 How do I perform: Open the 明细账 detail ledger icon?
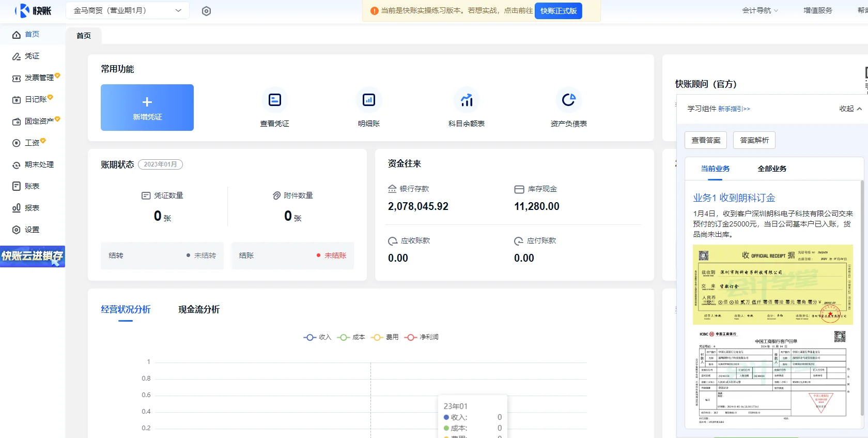click(369, 100)
